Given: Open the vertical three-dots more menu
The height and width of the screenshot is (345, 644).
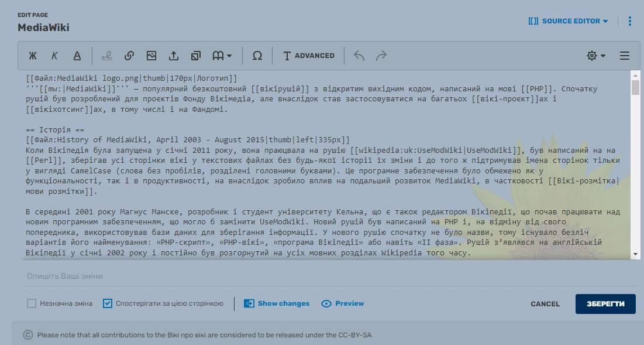Looking at the screenshot, I should pyautogui.click(x=629, y=21).
